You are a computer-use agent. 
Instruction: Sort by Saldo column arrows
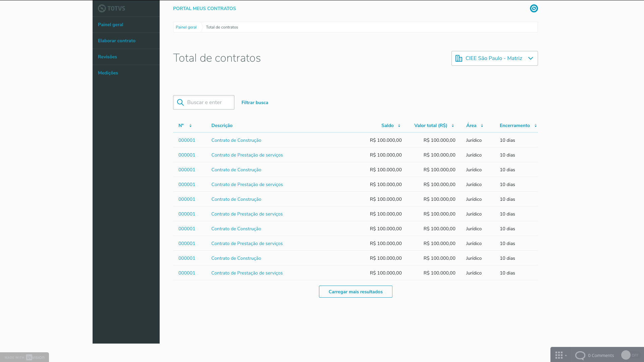pos(399,126)
